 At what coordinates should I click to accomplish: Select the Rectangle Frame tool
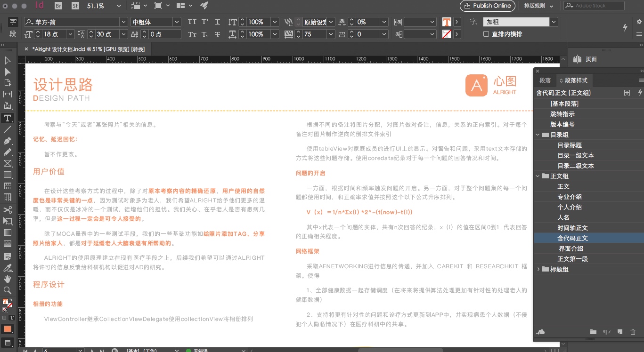(8, 164)
